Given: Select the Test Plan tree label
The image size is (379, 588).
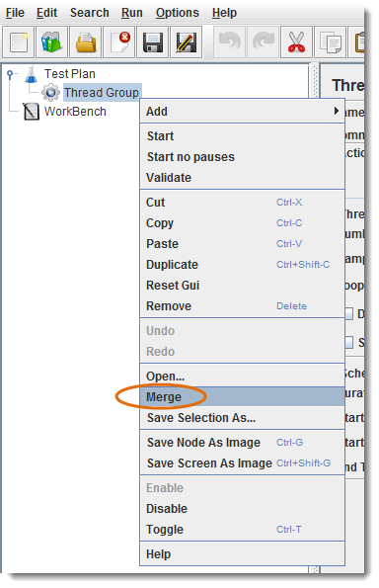Looking at the screenshot, I should click(70, 74).
